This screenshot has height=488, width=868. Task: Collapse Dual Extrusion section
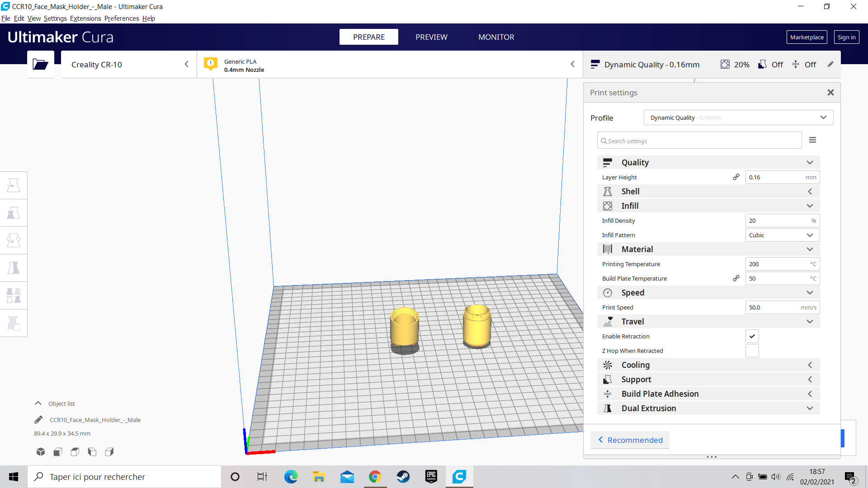[x=708, y=408]
